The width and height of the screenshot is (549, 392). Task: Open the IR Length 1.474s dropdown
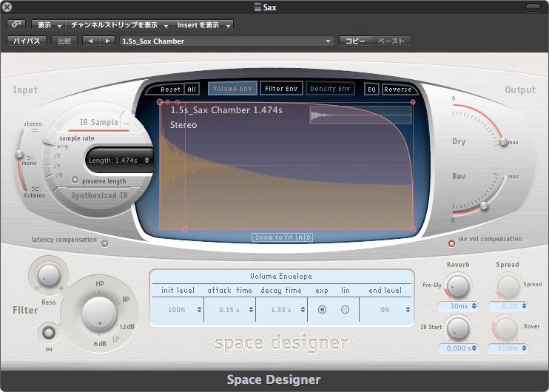pyautogui.click(x=120, y=160)
